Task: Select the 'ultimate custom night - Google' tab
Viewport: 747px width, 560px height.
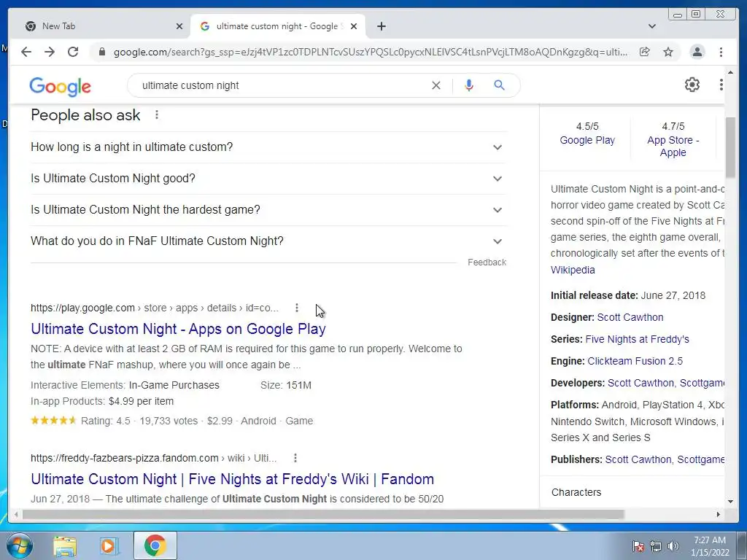Action: tap(278, 26)
